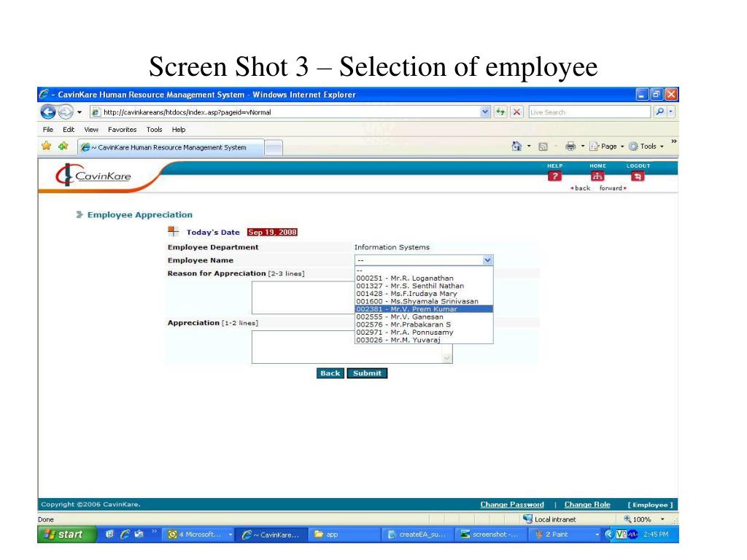Open the Page dropdown menu

tap(606, 147)
